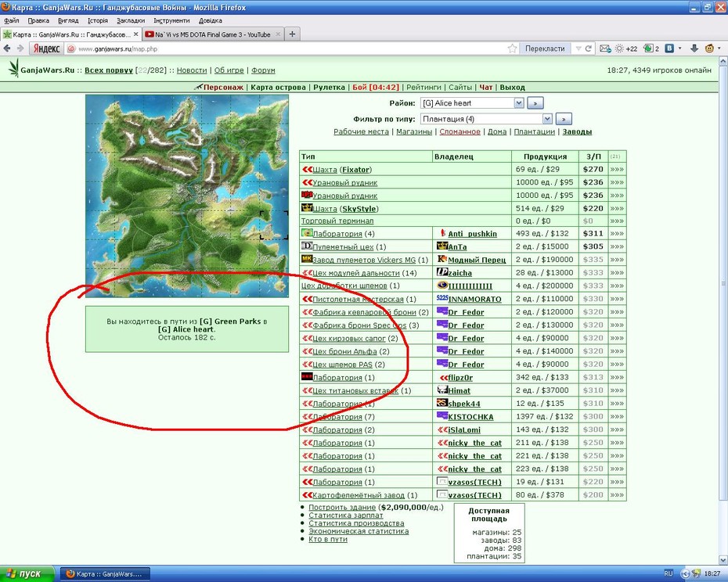Image resolution: width=728 pixels, height=582 pixels.
Task: Open the mail envelope toolbar icon
Action: click(x=605, y=48)
